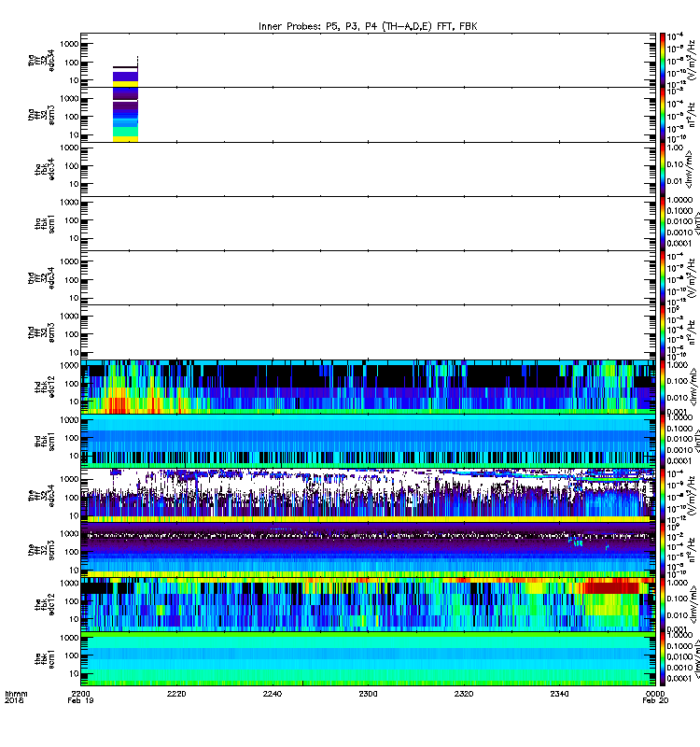Click the 0000 time axis label
This screenshot has height=747, width=700.
pos(655,694)
